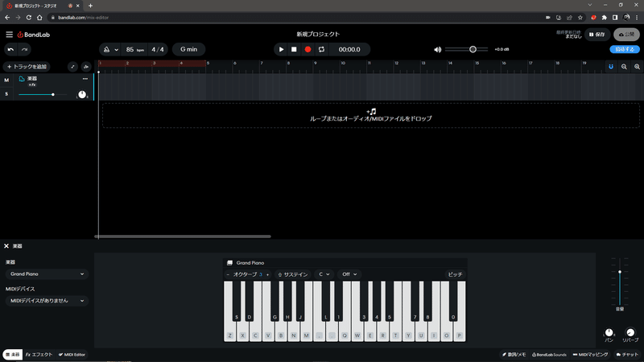Click bar 10 on the timeline ruler
Viewport: 644px width, 362px height.
[x=343, y=64]
